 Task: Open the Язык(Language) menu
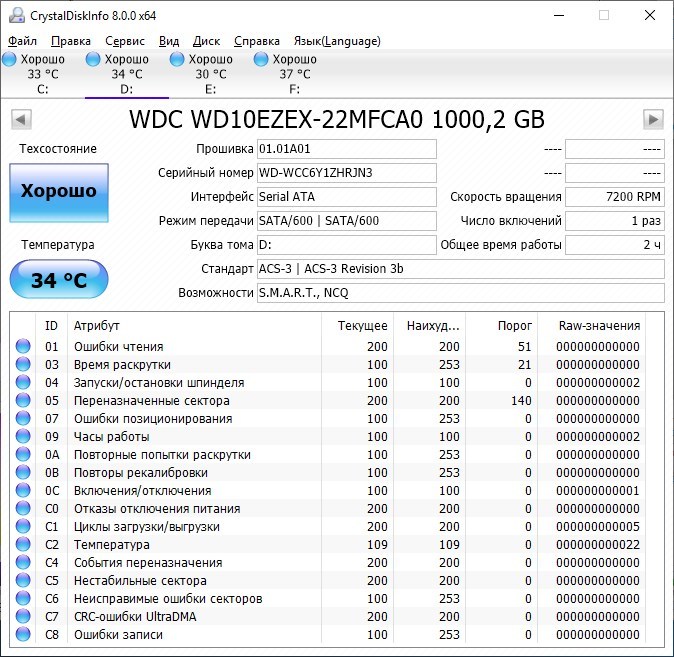[336, 41]
